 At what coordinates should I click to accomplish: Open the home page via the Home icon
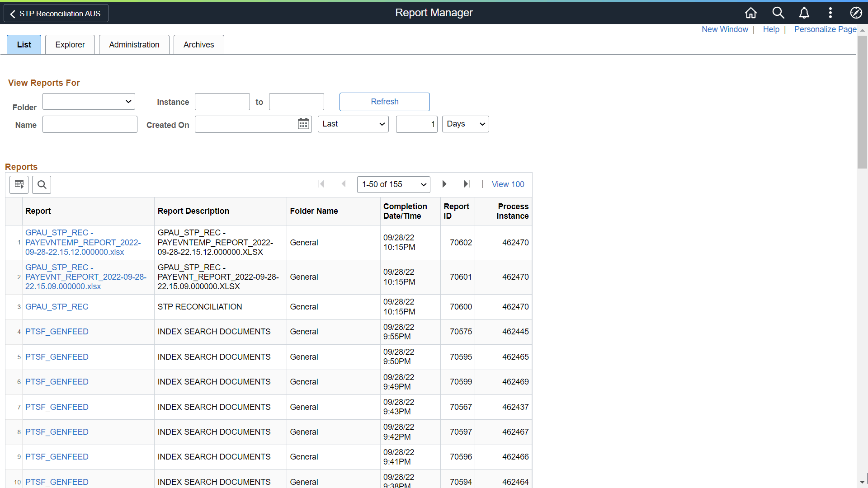pos(750,13)
